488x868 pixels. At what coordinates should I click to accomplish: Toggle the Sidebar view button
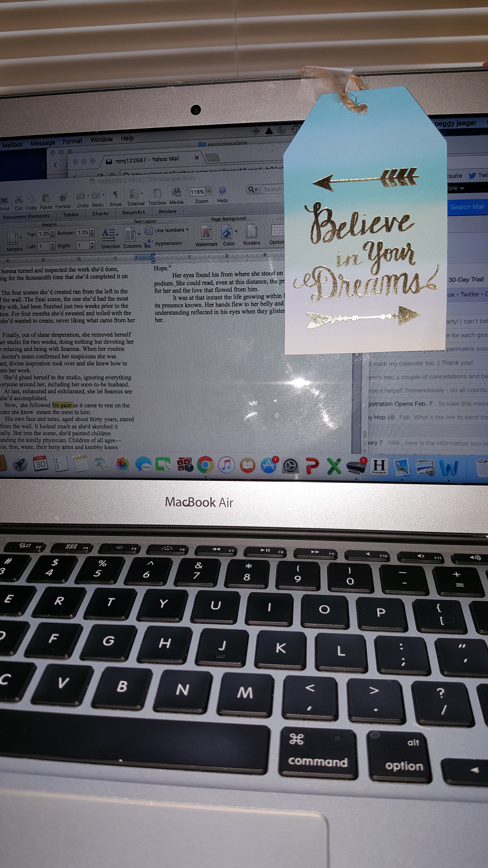coord(134,194)
